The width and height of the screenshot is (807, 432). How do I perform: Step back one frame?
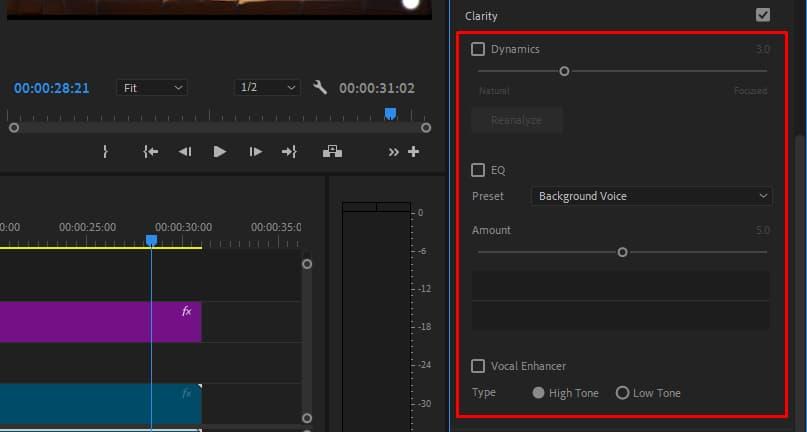pos(185,152)
